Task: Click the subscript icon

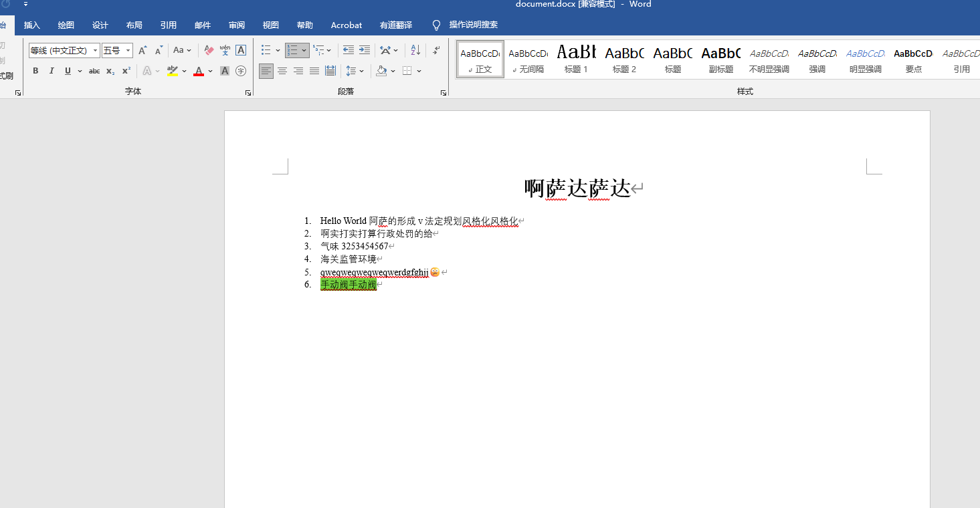Action: coord(109,70)
